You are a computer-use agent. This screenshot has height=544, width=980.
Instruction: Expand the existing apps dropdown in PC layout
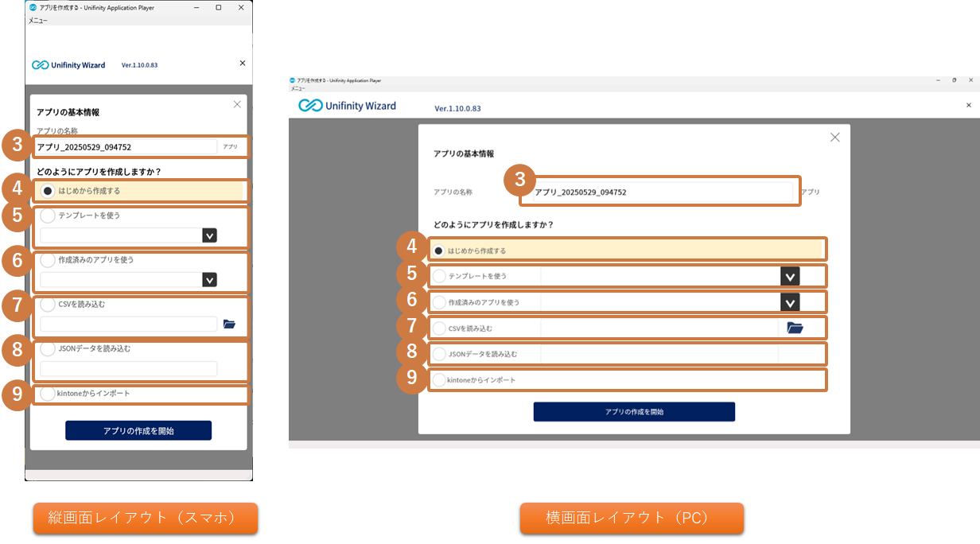(x=789, y=302)
